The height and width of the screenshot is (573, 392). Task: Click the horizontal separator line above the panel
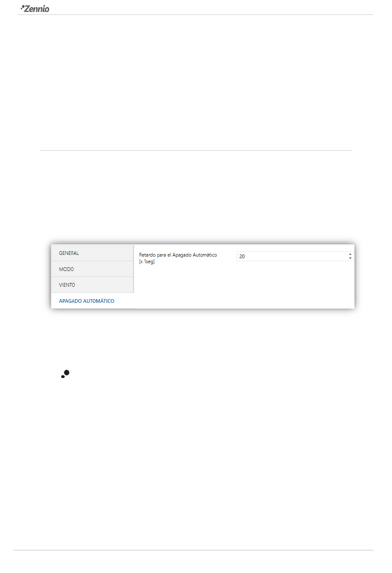pos(196,150)
